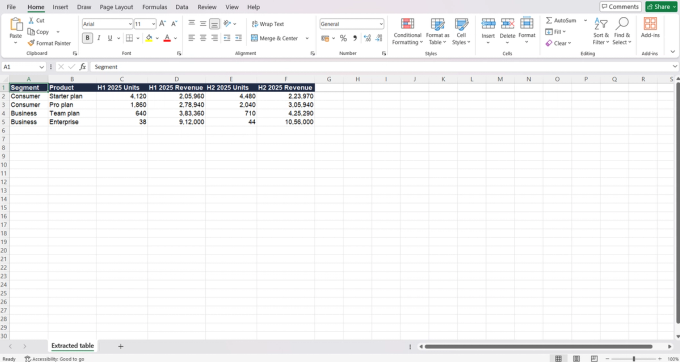
Task: Apply borders using the Borders icon
Action: (129, 38)
